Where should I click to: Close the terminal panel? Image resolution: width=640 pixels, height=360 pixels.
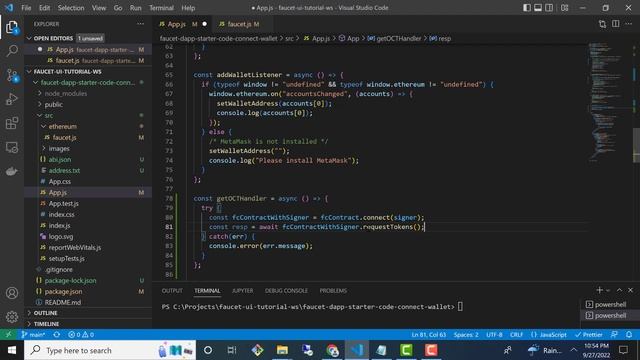[x=630, y=290]
